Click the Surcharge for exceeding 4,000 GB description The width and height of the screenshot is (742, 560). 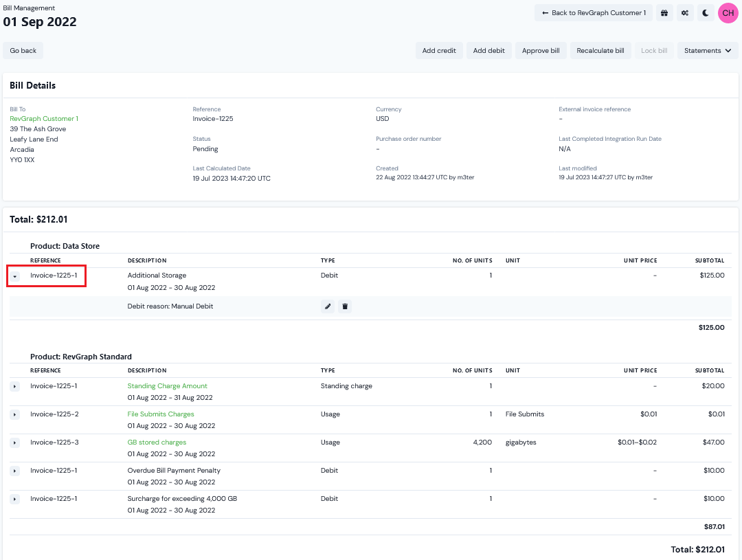pos(182,498)
